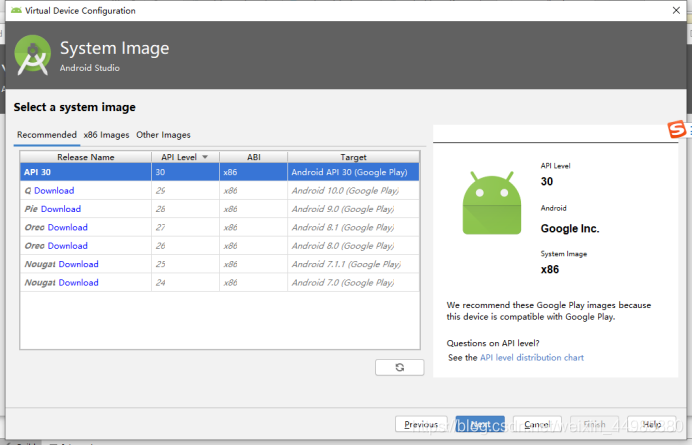Click the ABI column header
This screenshot has width=693, height=445.
(x=254, y=157)
